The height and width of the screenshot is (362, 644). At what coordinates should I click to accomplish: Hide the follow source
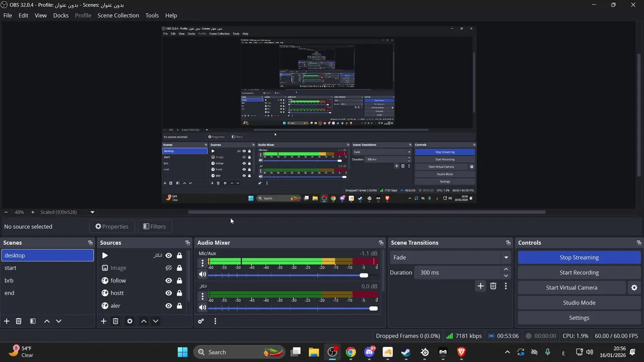point(169,281)
